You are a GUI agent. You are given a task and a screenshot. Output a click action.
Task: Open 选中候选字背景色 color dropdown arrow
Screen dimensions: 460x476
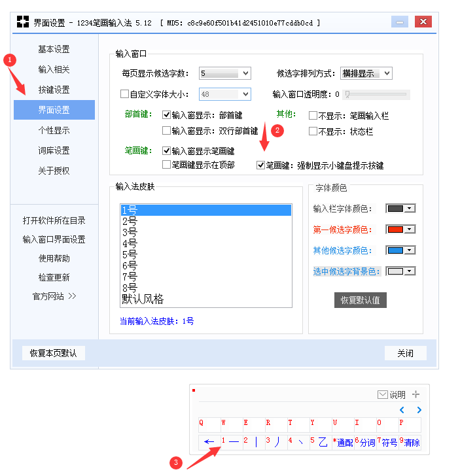[410, 271]
